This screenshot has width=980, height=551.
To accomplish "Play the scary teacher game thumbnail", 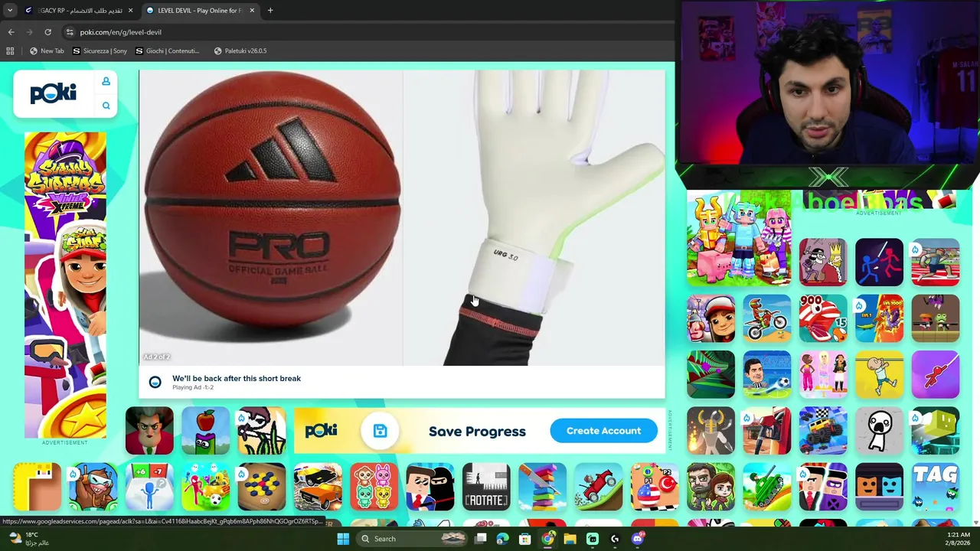I will coord(149,431).
